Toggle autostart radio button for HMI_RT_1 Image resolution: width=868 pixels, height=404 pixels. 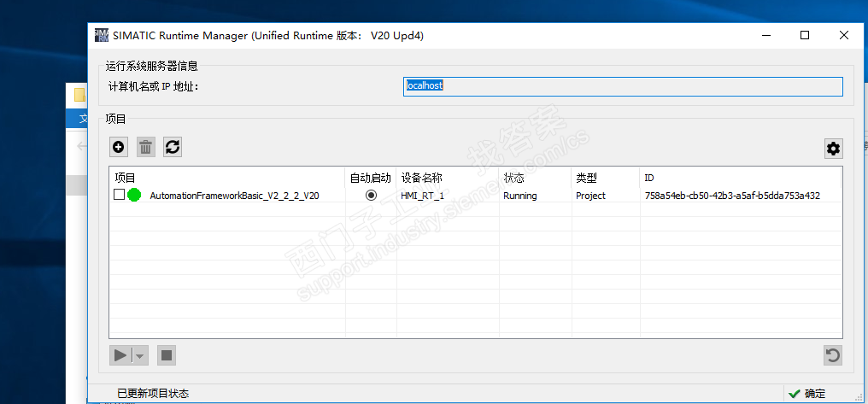coord(371,195)
